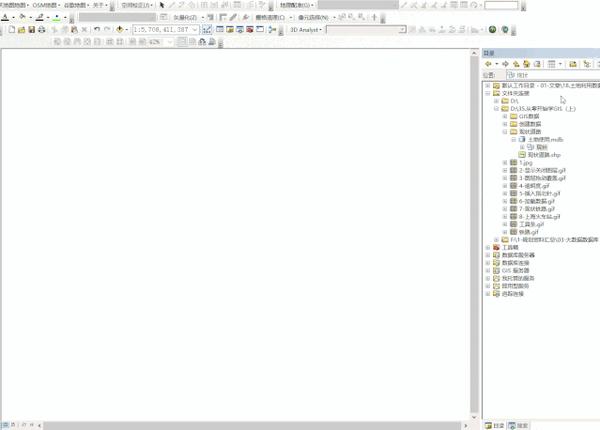Click Connect To Folder in Catalog
Viewport: 600px width, 430px height.
coord(573,64)
